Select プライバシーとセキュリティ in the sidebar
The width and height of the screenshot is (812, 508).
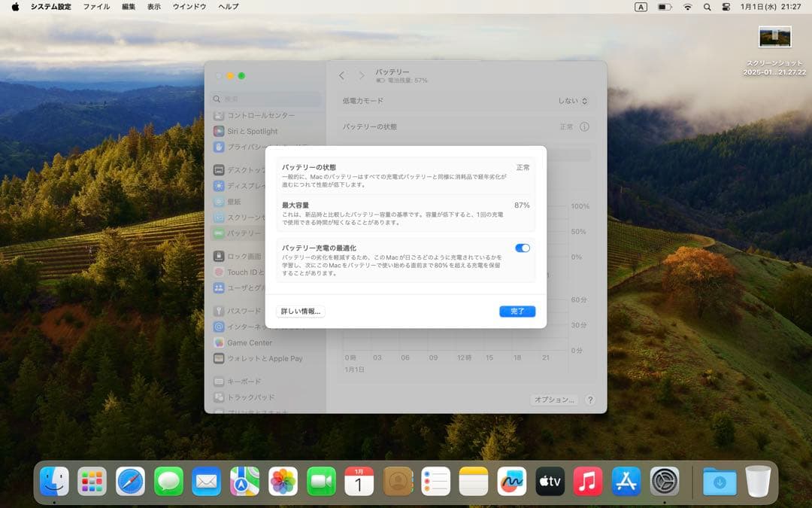252,146
